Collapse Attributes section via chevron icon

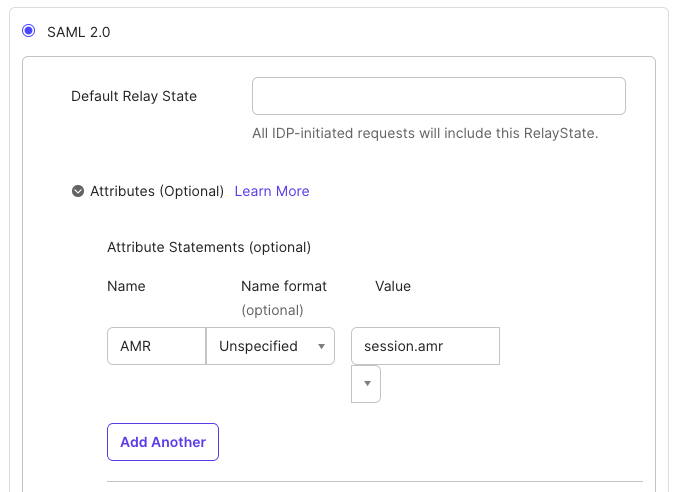(x=78, y=191)
